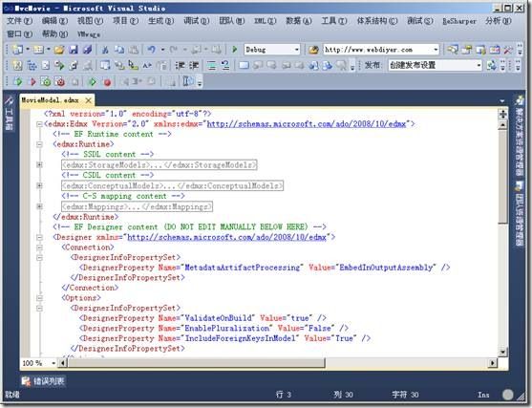Follow the schemas.microsoft.com edmx link in Designer tag
The height and width of the screenshot is (408, 532).
click(x=226, y=237)
